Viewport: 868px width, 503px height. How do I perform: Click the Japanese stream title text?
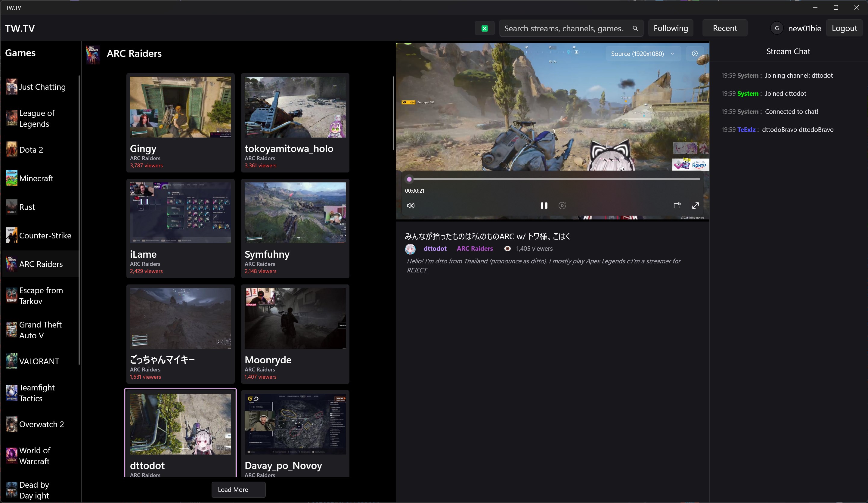click(x=487, y=236)
